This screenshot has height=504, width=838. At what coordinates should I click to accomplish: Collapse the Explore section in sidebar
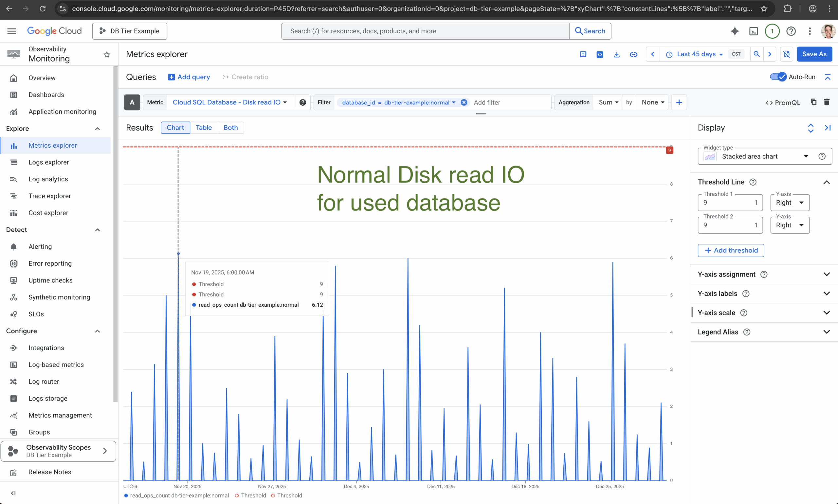coord(97,128)
